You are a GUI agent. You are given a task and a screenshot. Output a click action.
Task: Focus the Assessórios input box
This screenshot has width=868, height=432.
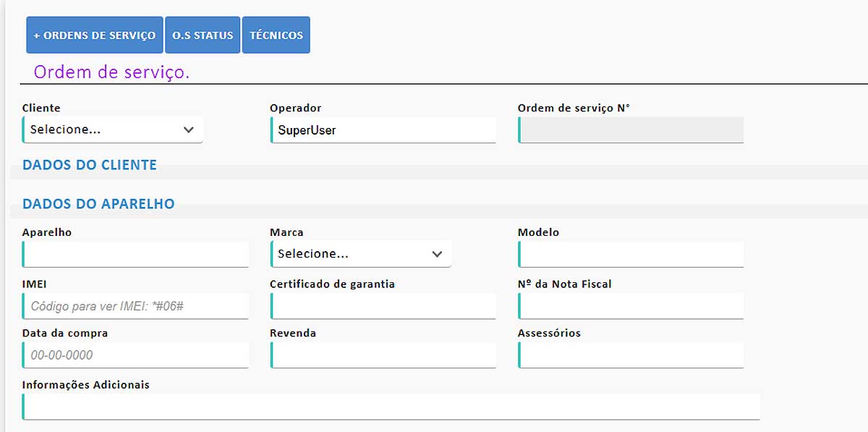pos(629,355)
